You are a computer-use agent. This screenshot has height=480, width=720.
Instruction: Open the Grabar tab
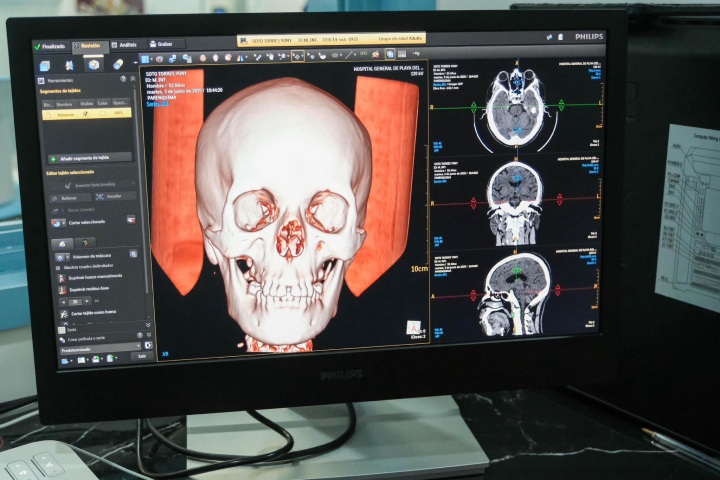point(163,44)
